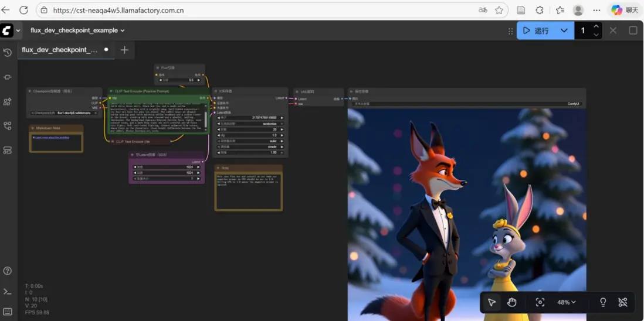The width and height of the screenshot is (644, 321).
Task: Select the flux_dev_checkpoint workflow tab
Action: (60, 50)
